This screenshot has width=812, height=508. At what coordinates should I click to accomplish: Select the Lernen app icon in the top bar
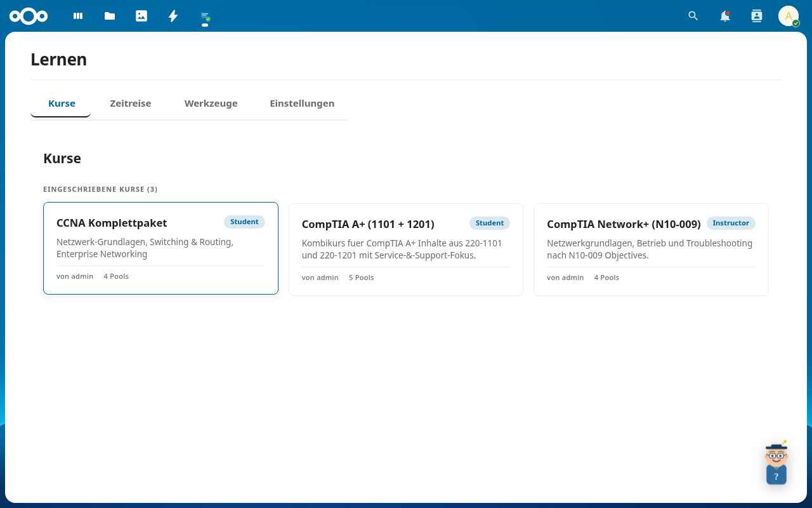tap(204, 15)
